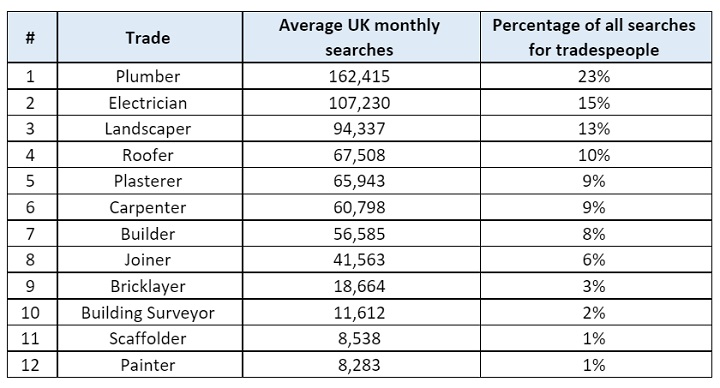Click the Landscaper cell

click(x=150, y=129)
